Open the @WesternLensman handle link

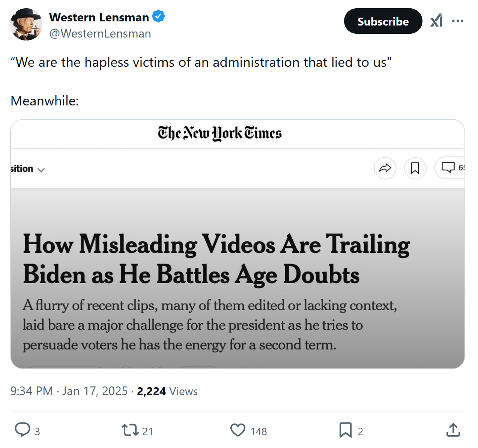click(100, 34)
